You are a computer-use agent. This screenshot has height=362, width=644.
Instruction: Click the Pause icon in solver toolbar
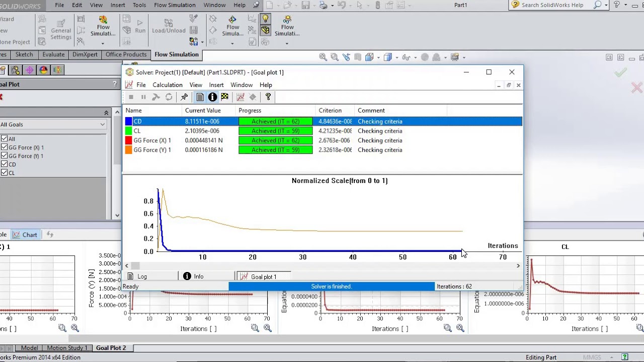pos(143,97)
